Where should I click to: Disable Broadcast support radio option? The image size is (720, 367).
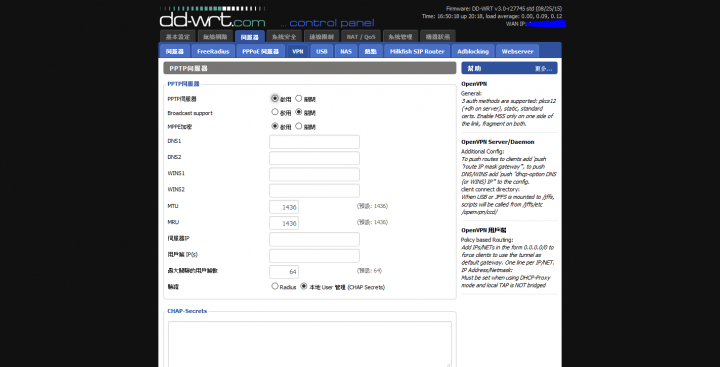299,112
